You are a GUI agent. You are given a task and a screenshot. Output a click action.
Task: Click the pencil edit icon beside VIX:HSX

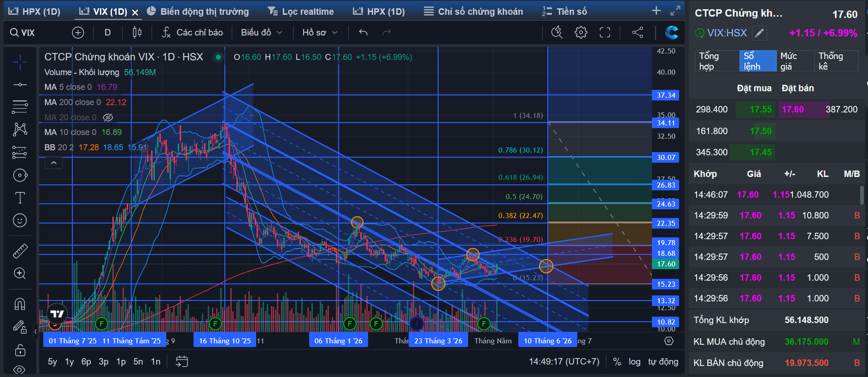[x=759, y=33]
